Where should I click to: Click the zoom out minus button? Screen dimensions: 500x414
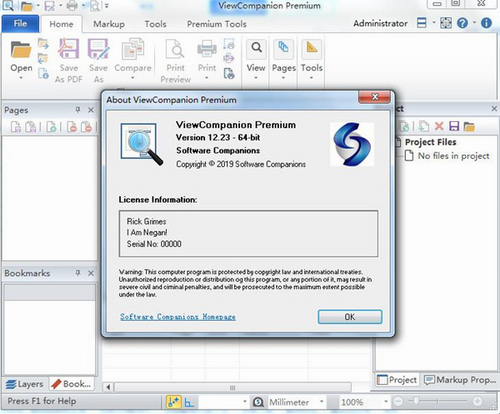tap(398, 401)
